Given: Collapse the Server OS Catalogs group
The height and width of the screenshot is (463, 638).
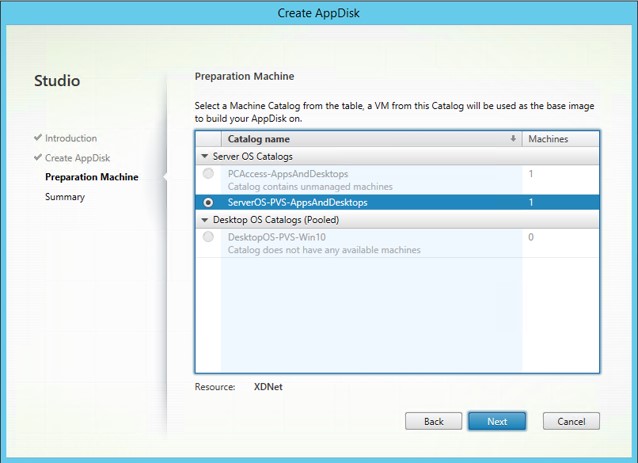Looking at the screenshot, I should (204, 156).
